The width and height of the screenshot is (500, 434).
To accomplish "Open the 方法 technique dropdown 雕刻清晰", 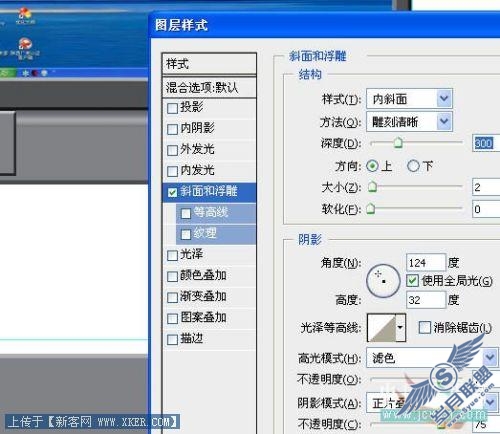I will click(x=409, y=122).
